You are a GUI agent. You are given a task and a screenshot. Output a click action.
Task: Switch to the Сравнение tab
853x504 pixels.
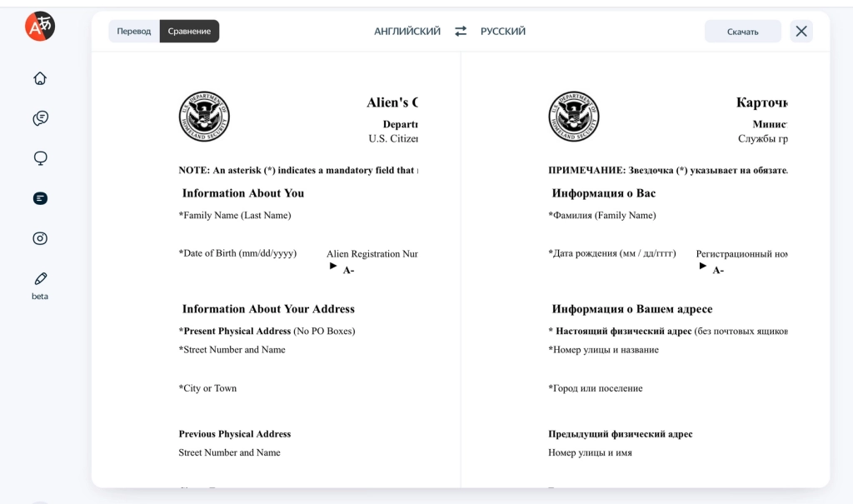coord(189,31)
